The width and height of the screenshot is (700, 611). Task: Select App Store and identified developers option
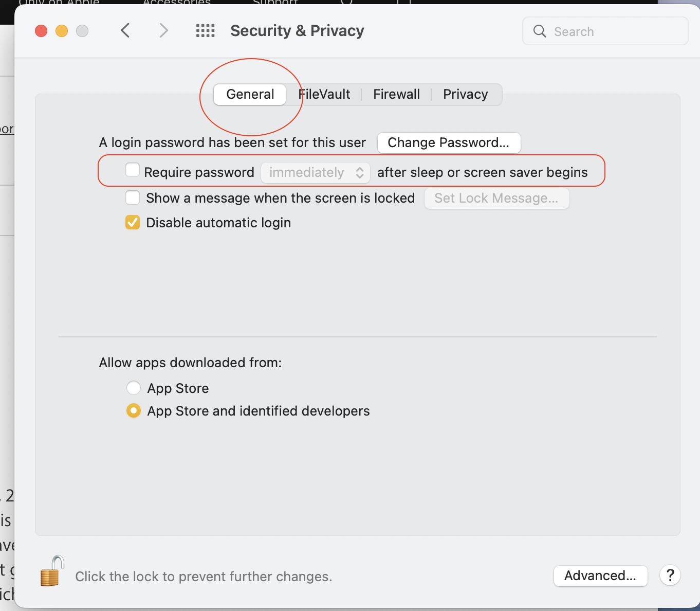tap(134, 410)
